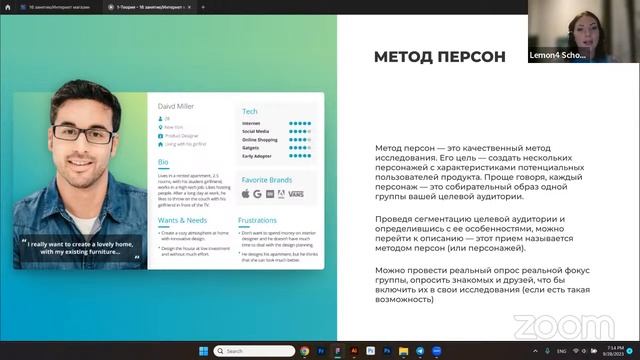Open dark blue Photoshop taskbar icon
The height and width of the screenshot is (360, 640).
(387, 351)
